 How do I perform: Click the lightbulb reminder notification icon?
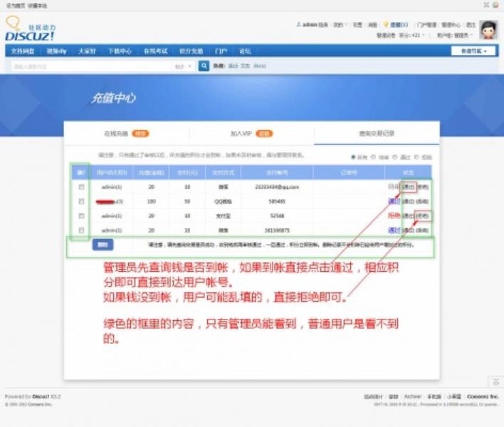(x=386, y=24)
